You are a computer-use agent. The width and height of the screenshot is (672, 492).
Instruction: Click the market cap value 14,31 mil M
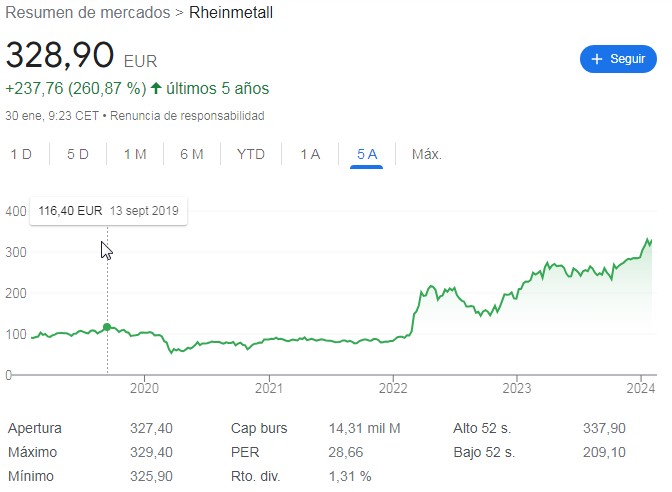pos(364,428)
